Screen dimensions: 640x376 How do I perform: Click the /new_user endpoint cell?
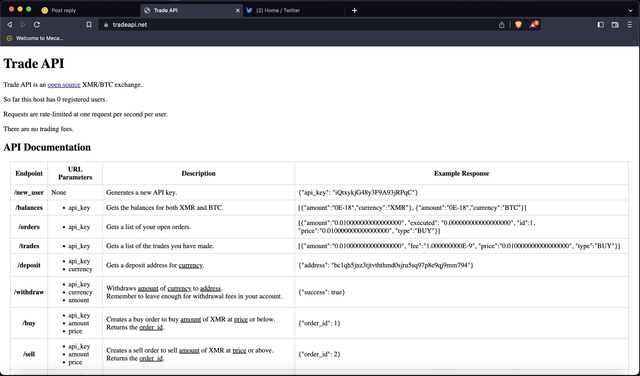(29, 193)
